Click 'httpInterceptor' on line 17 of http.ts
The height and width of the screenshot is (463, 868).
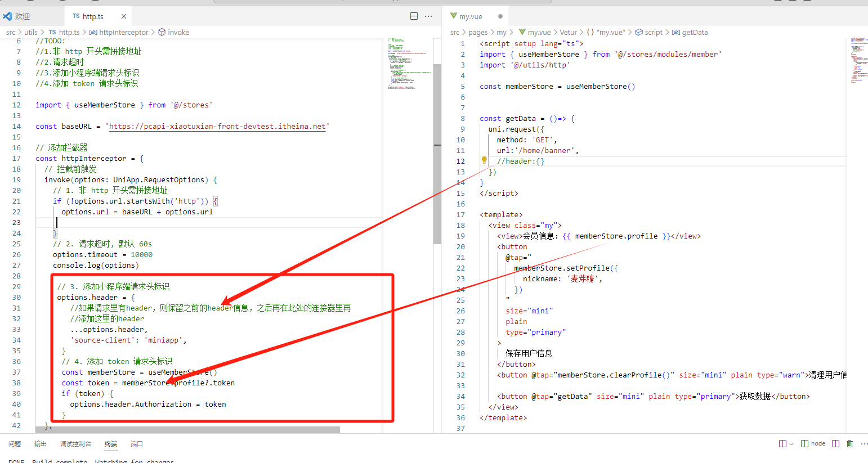(x=94, y=158)
